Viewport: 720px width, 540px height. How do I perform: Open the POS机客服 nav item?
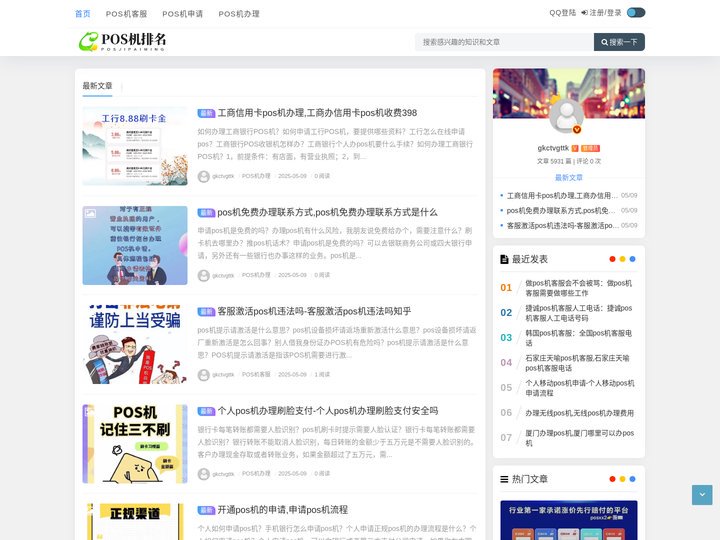pos(126,14)
